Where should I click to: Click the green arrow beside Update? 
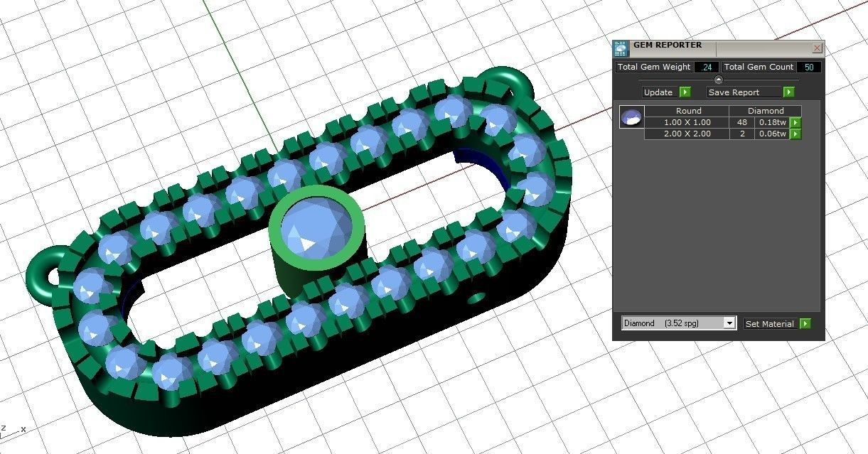point(685,92)
